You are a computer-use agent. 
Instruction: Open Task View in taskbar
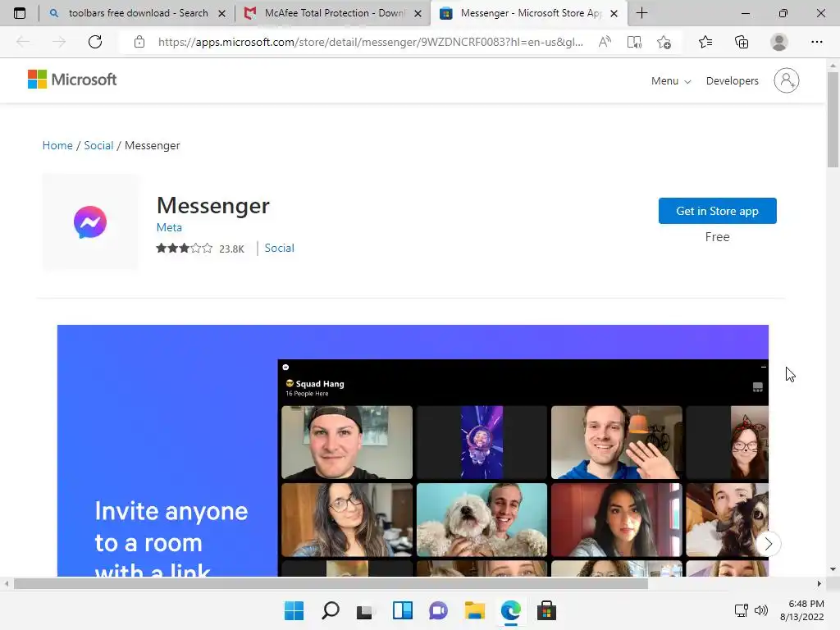click(366, 610)
